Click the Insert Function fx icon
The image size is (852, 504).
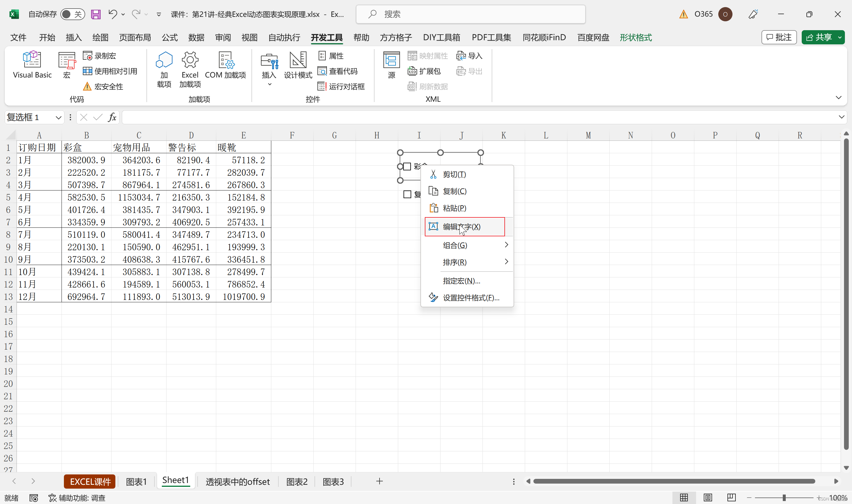click(112, 117)
